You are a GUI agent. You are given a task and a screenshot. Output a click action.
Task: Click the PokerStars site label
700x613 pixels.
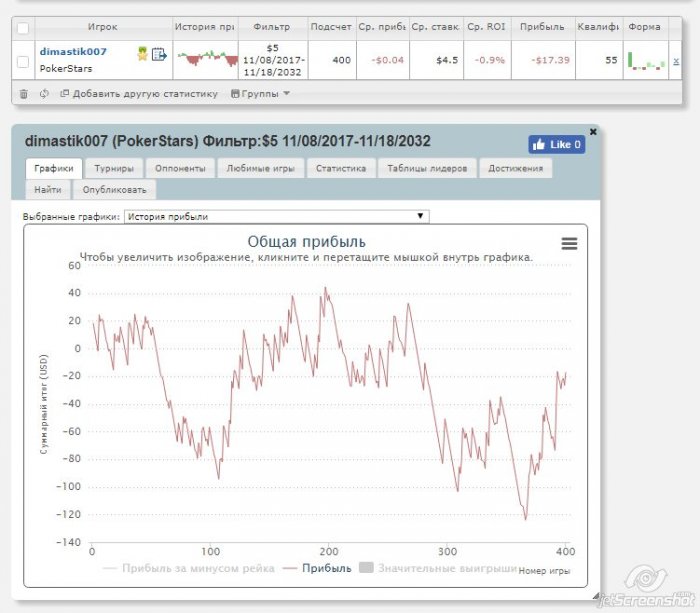point(66,69)
